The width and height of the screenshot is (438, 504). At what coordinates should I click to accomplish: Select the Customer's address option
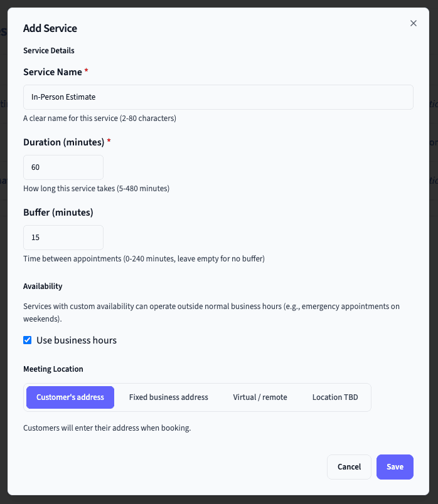(x=70, y=397)
